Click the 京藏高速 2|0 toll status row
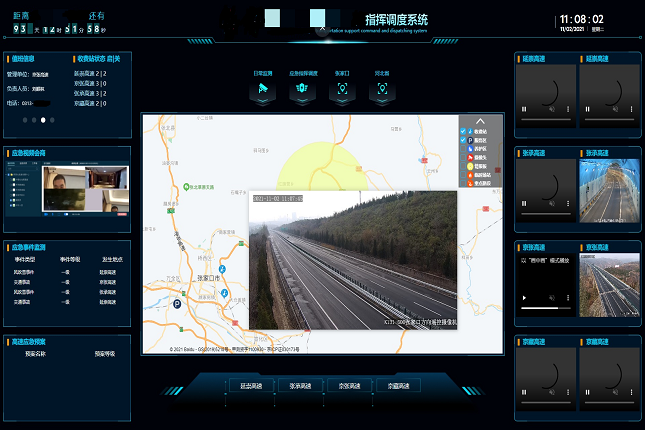This screenshot has height=430, width=645. 90,103
